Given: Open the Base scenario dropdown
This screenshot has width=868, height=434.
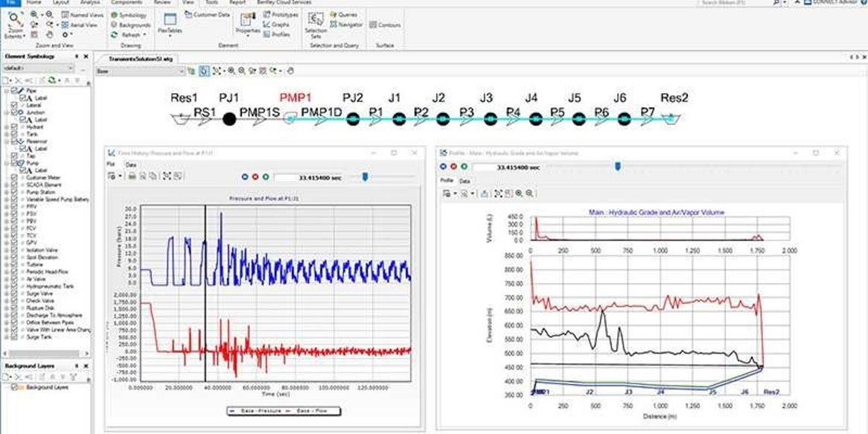Looking at the screenshot, I should coord(181,71).
